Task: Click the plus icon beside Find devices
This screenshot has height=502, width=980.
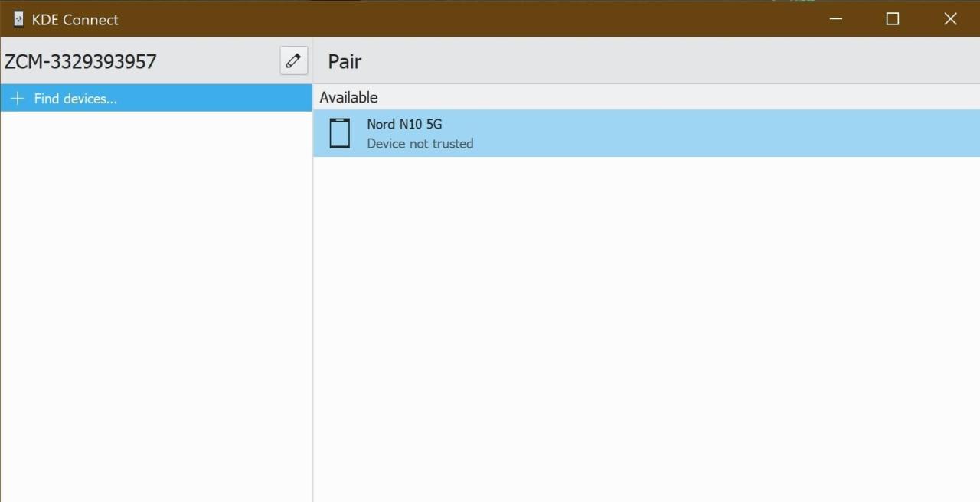Action: 18,99
